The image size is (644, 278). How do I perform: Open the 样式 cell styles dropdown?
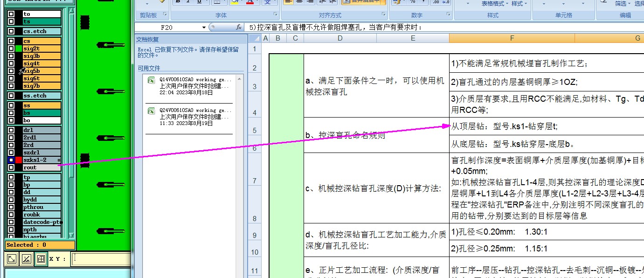519,4
